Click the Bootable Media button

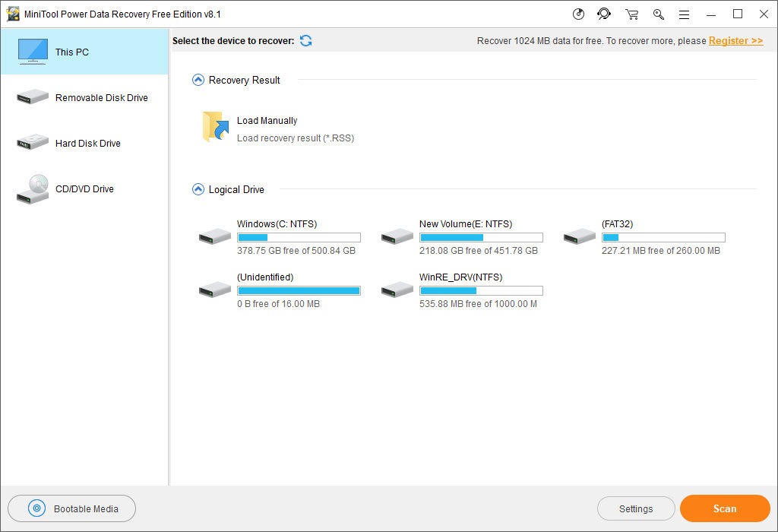click(72, 509)
